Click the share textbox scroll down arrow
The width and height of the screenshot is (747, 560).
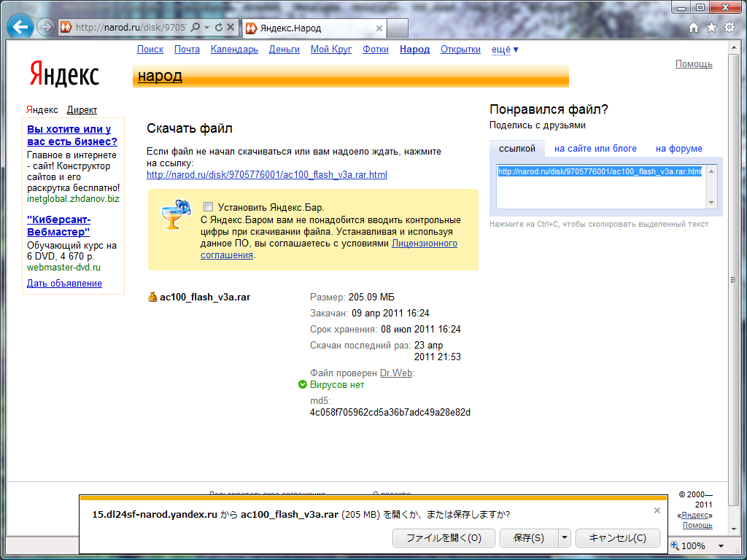pos(711,203)
